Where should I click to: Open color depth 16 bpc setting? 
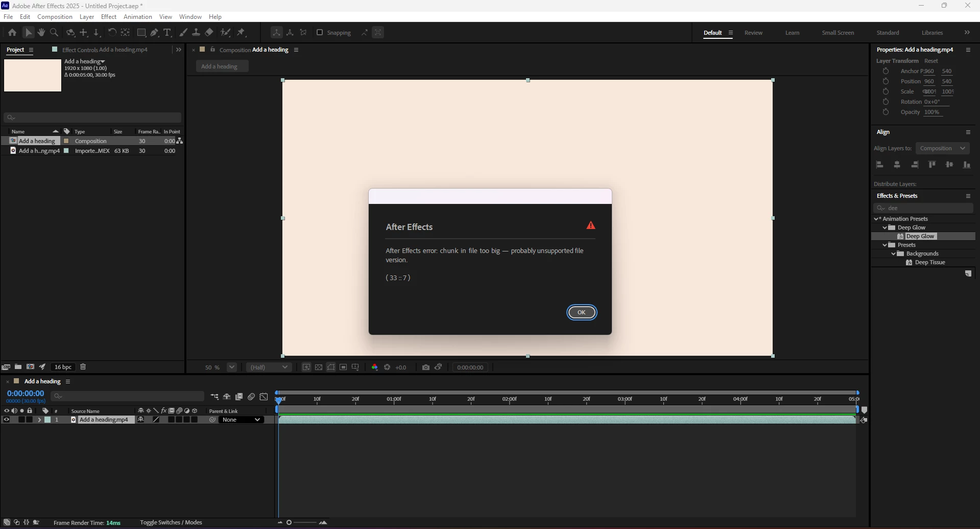point(63,367)
